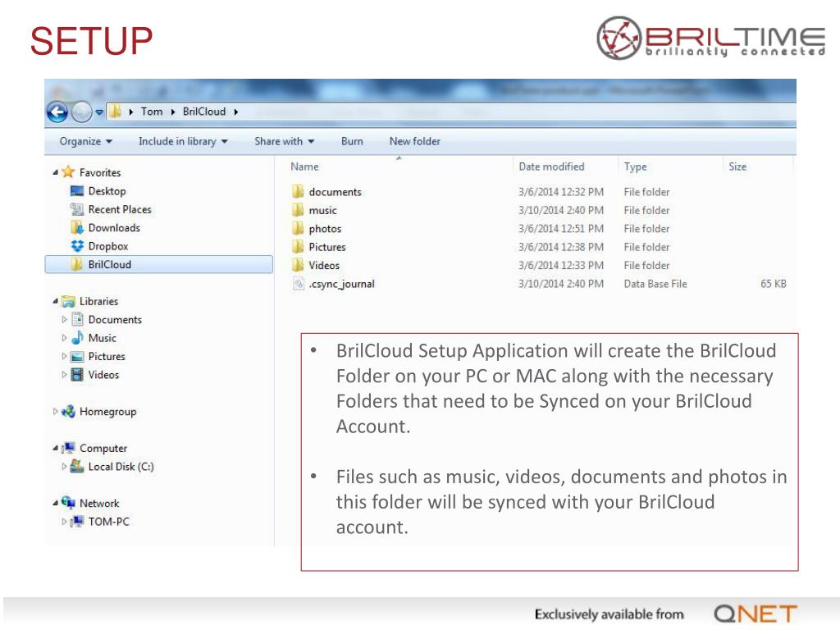The height and width of the screenshot is (630, 840).
Task: Collapse the Libraries group
Action: [55, 301]
